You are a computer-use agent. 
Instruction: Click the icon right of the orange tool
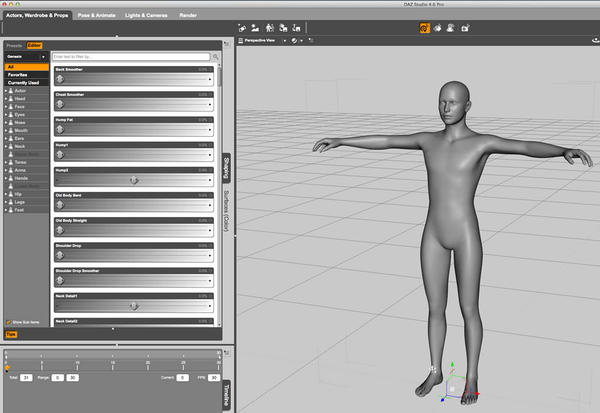[439, 29]
